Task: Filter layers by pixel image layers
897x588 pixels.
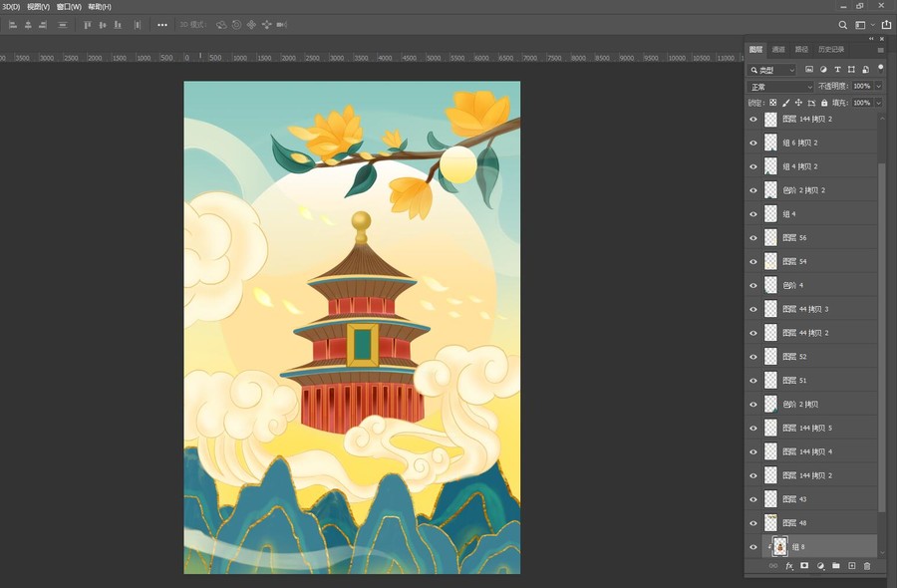Action: (x=809, y=69)
